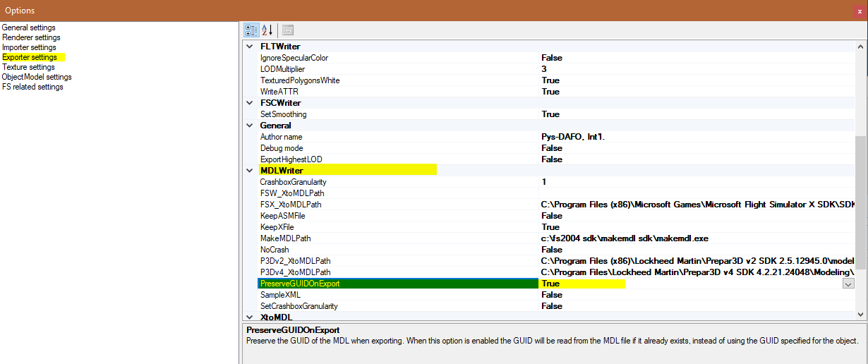
Task: Open the PreserveGUIDOnExport value dropdown
Action: tap(848, 284)
